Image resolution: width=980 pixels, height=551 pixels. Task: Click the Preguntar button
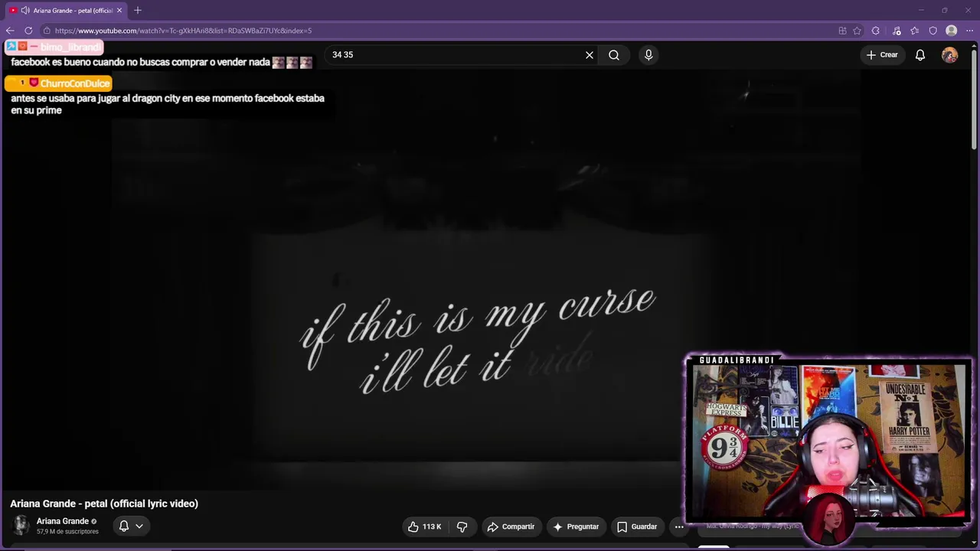coord(576,527)
